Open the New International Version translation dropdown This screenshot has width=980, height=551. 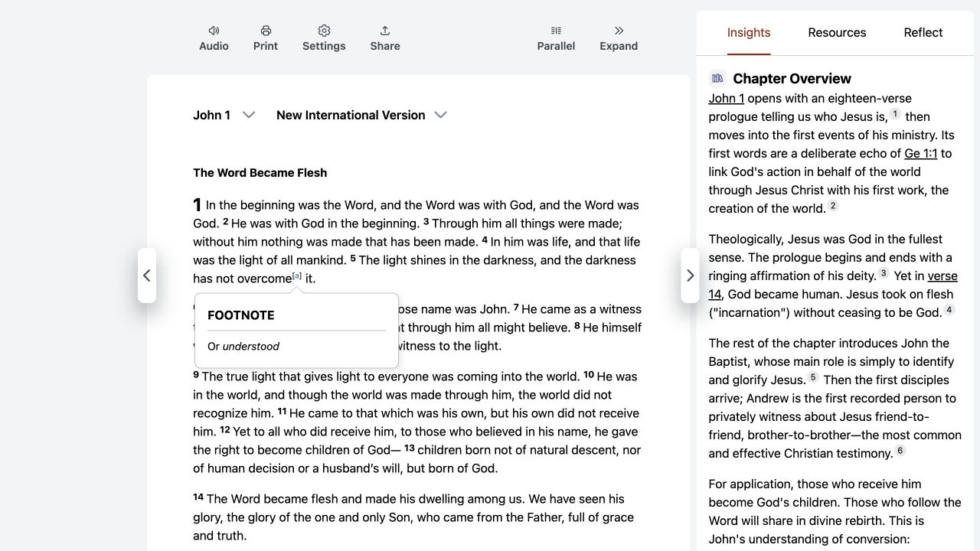361,115
